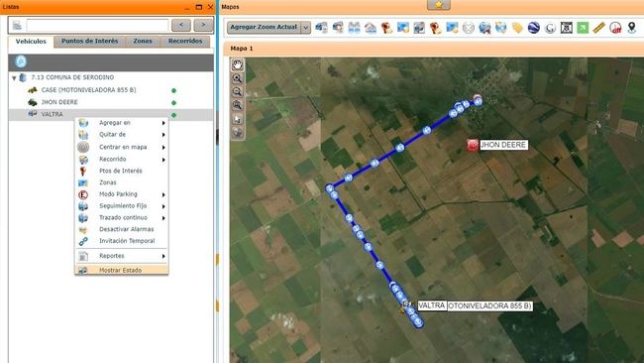Select Mostrar Estado from context menu
Viewport: 644px width, 363px height.
pos(122,270)
